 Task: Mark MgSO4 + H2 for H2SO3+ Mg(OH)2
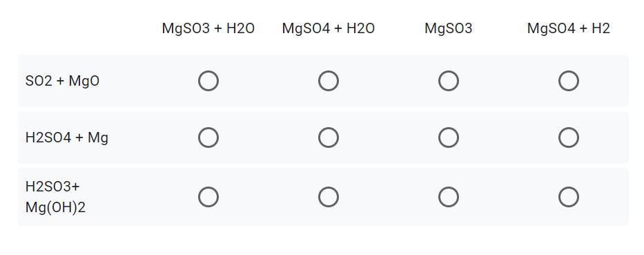[x=569, y=197]
